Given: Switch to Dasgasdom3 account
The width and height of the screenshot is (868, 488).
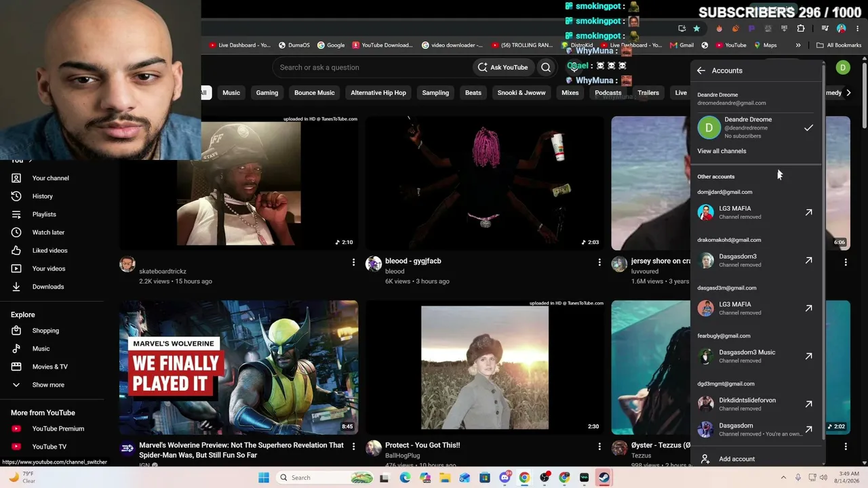Looking at the screenshot, I should [x=755, y=261].
